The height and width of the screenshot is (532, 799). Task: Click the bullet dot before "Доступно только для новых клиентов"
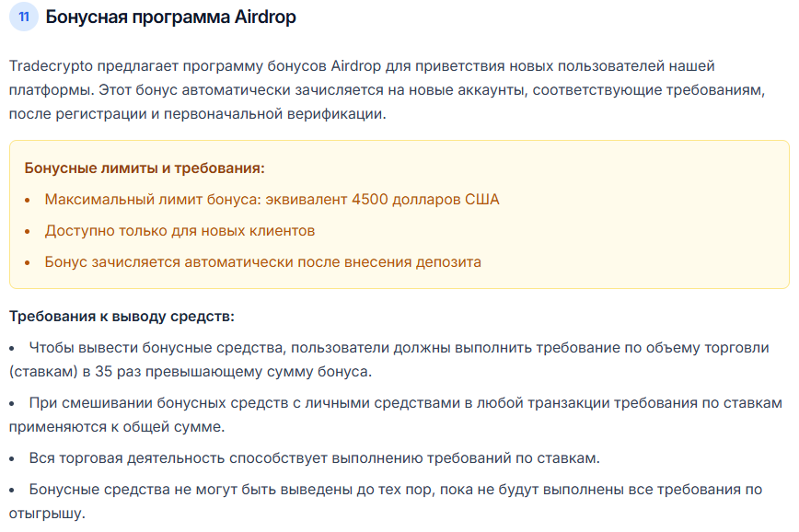click(28, 231)
